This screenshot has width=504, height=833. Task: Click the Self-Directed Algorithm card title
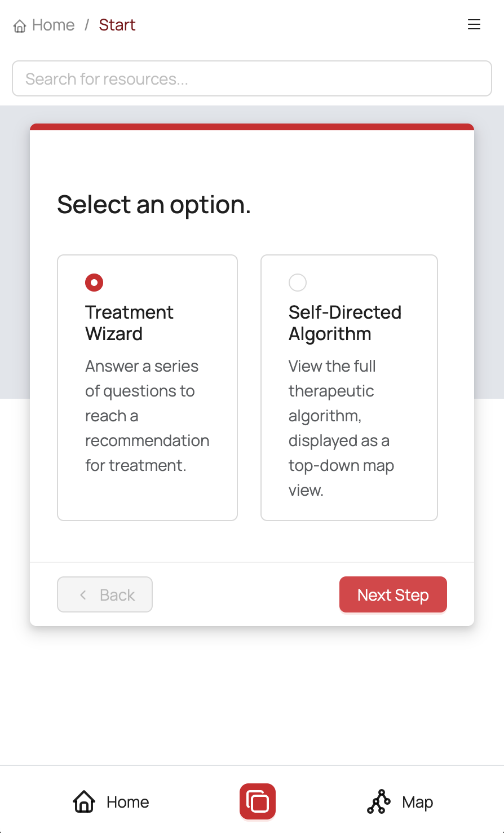pyautogui.click(x=344, y=323)
